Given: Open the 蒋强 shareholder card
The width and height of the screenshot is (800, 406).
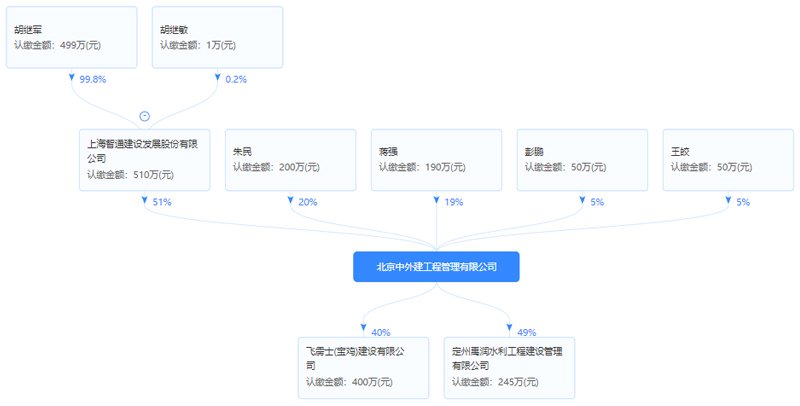Looking at the screenshot, I should point(436,160).
